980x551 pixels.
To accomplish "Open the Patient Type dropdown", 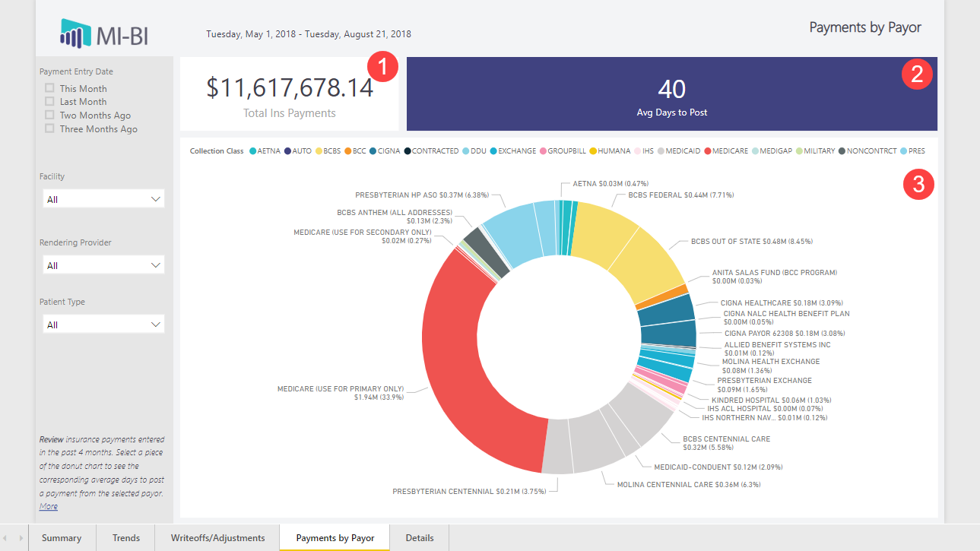I will [103, 325].
